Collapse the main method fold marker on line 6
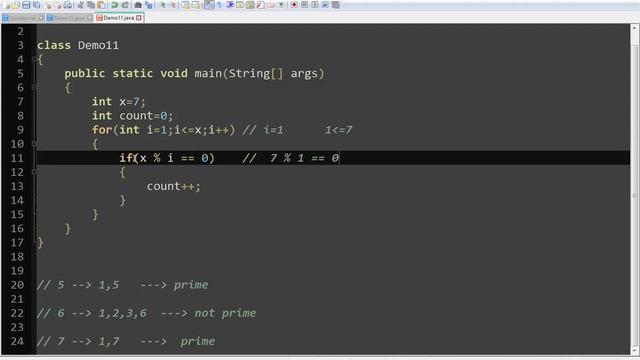The height and width of the screenshot is (360, 640). [x=34, y=87]
